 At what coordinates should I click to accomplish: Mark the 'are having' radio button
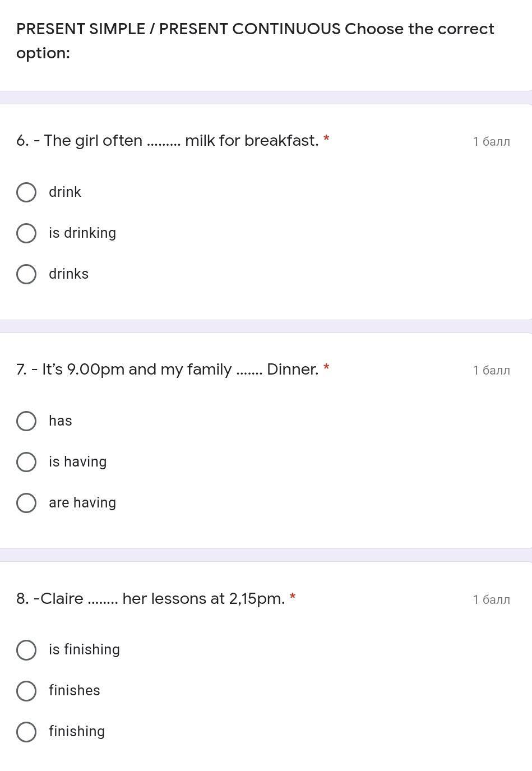click(26, 503)
